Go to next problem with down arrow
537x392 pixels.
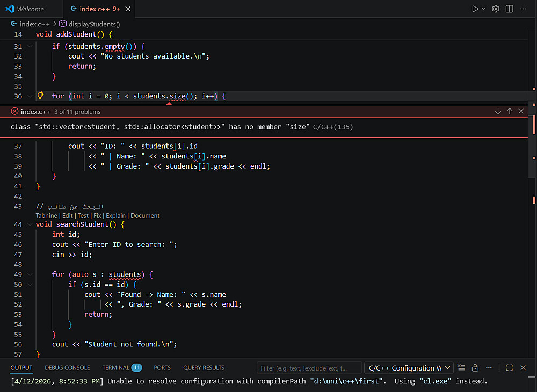(498, 111)
